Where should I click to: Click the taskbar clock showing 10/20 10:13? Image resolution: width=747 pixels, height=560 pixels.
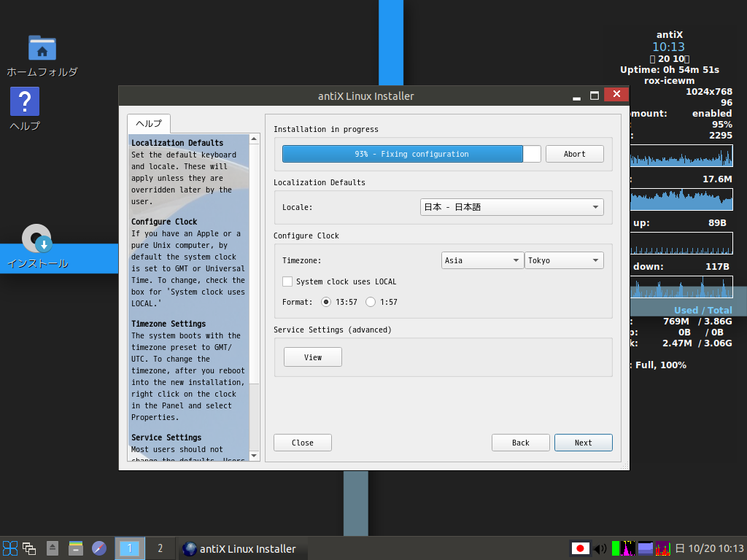tap(710, 548)
